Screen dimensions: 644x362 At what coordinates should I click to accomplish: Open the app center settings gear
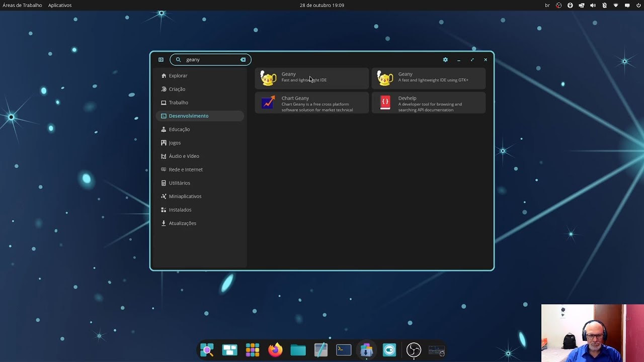point(445,59)
